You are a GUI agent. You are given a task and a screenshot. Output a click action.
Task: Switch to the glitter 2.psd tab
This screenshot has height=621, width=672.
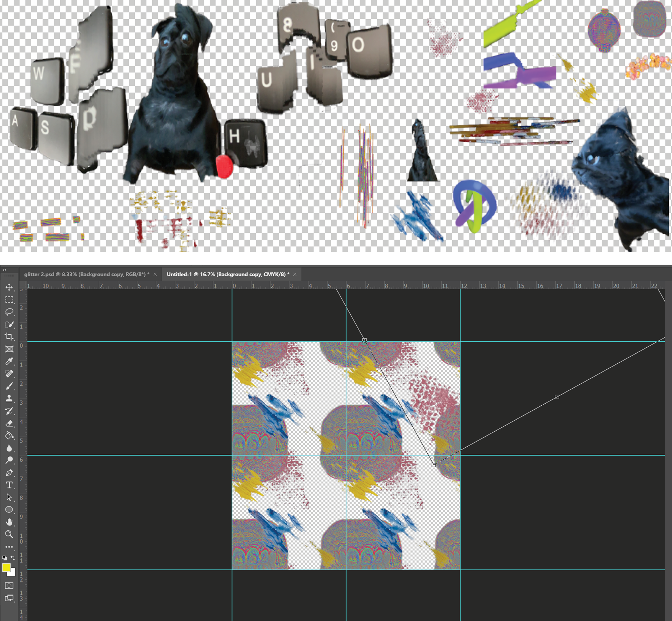pos(86,274)
